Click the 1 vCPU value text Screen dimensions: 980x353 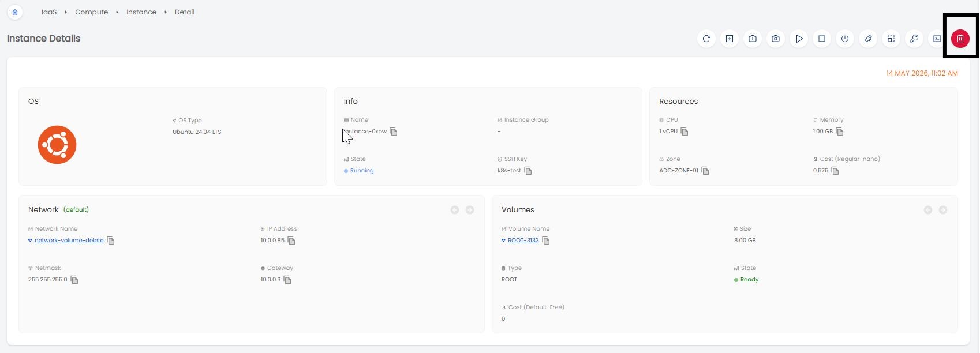tap(668, 132)
